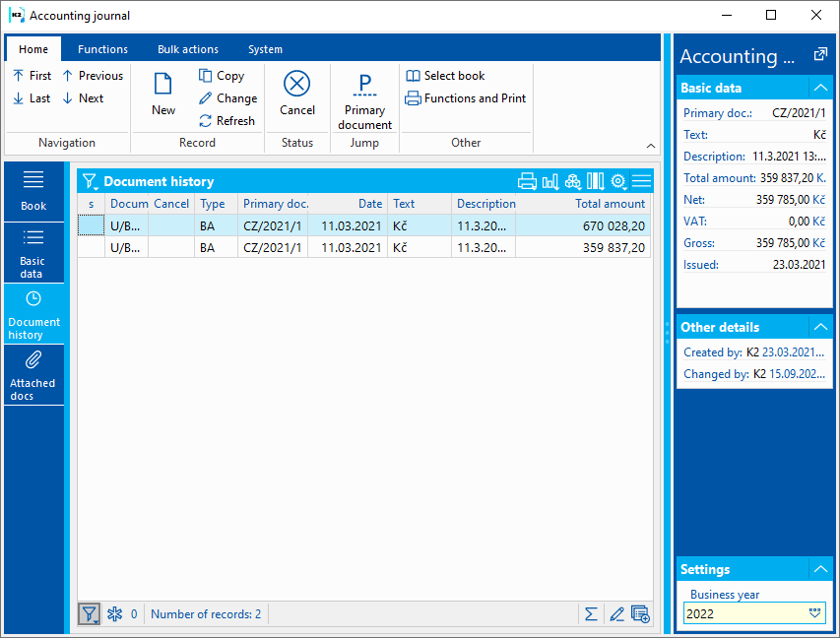The image size is (840, 638).
Task: Click the Cancel status icon
Action: (296, 95)
